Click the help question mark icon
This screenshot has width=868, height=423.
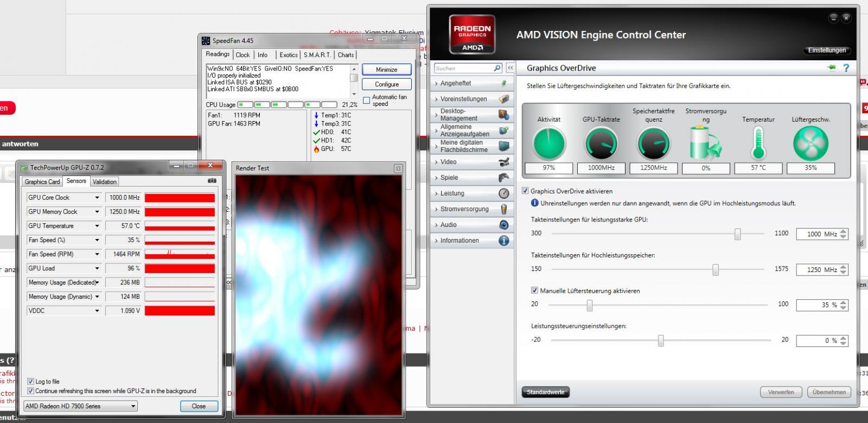[x=846, y=68]
